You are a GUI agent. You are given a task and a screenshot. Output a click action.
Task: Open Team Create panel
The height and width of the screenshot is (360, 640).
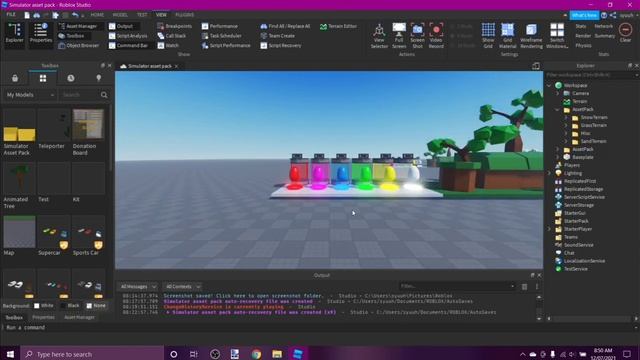(x=278, y=36)
